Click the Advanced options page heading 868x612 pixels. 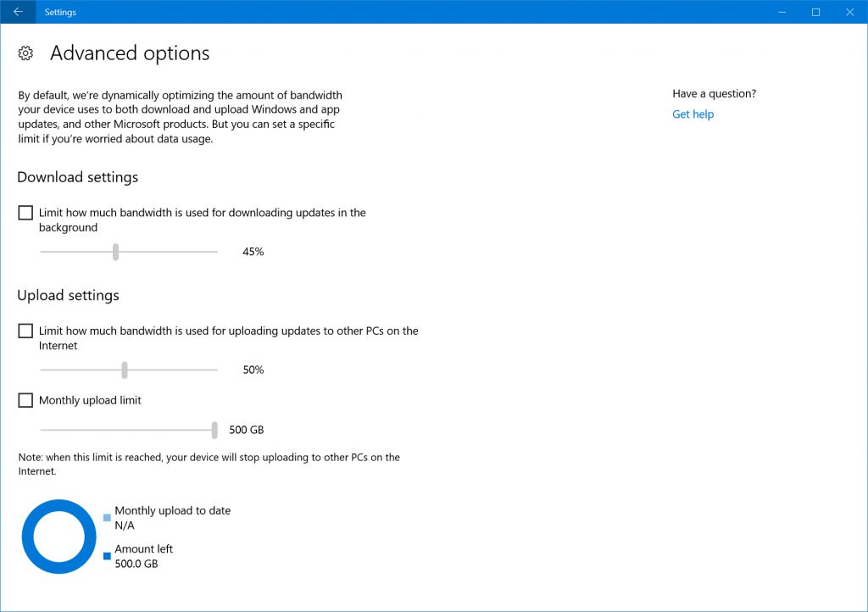click(130, 53)
